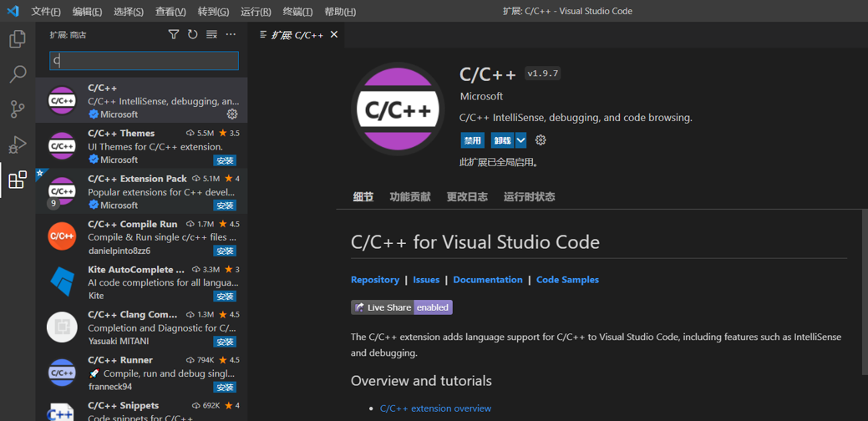868x421 pixels.
Task: Open extensions view more actions menu
Action: tap(231, 35)
